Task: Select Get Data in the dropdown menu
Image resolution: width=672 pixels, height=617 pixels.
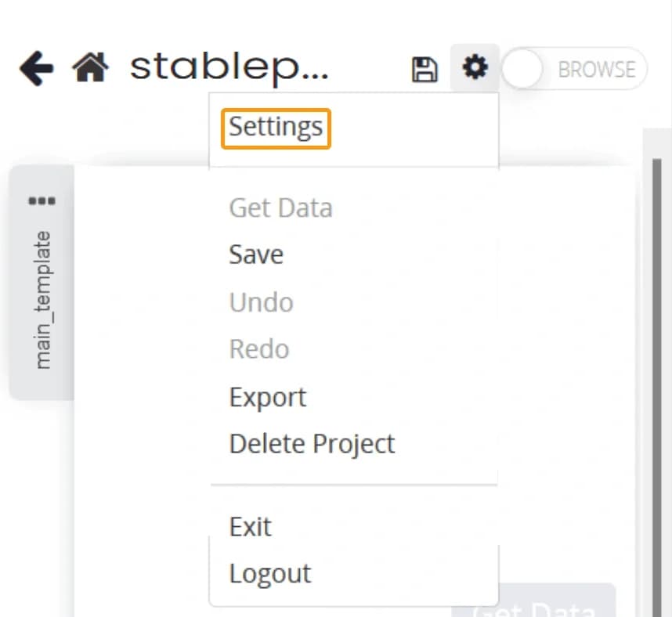Action: pyautogui.click(x=280, y=207)
